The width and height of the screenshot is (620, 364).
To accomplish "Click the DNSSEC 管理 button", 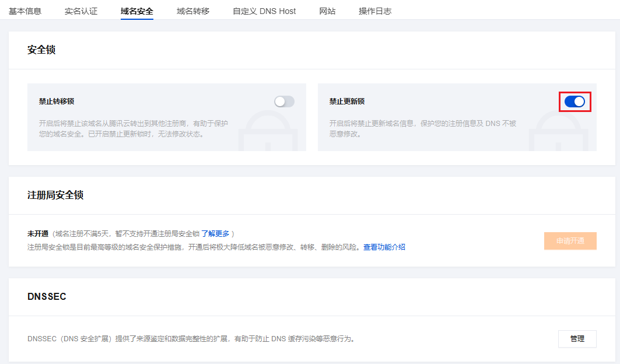I will click(x=577, y=339).
